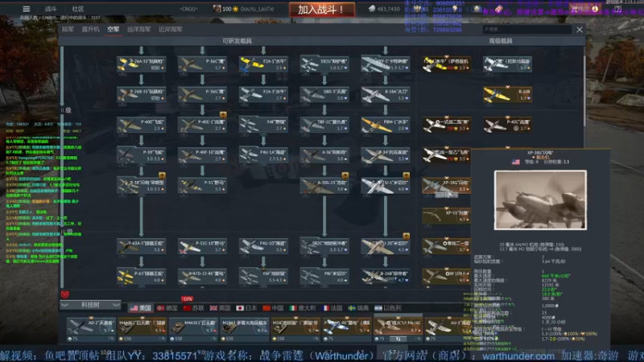The width and height of the screenshot is (644, 362).
Task: Select the 苏联 USSR nation flag
Action: [194, 308]
